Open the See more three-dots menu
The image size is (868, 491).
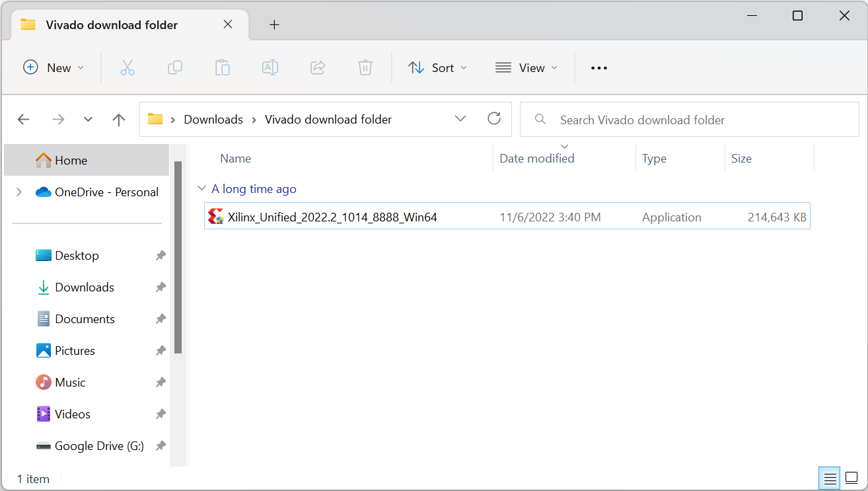click(x=598, y=67)
